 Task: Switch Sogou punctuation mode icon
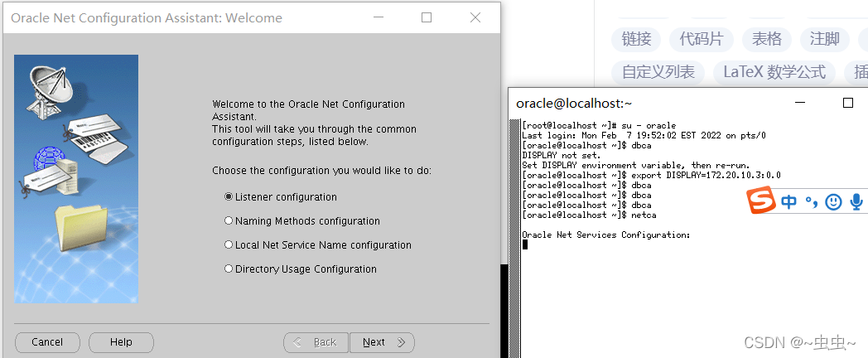811,201
